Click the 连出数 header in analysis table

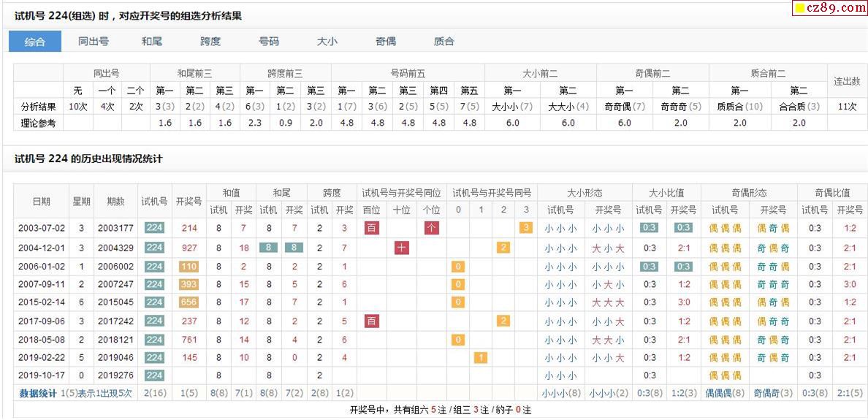point(846,81)
